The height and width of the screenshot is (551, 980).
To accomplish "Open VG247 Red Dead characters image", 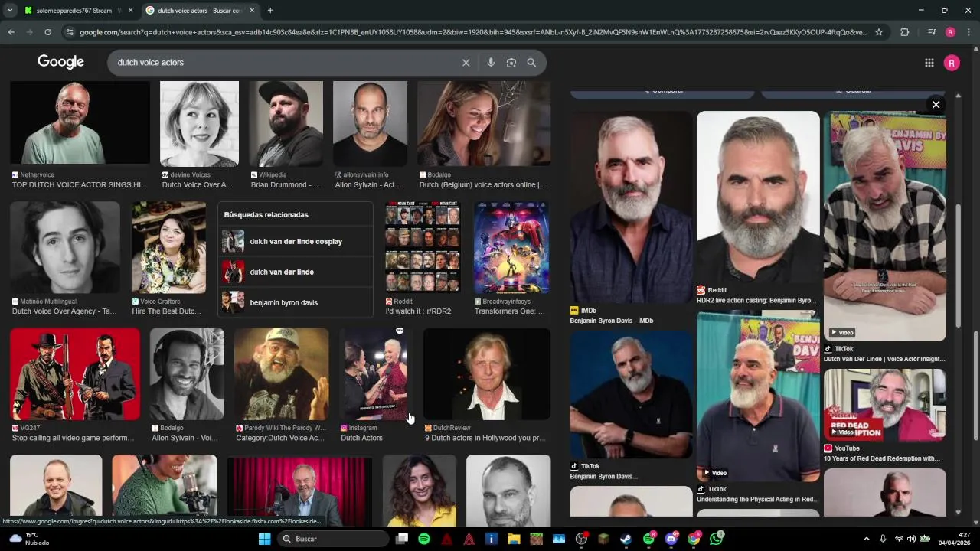I will point(75,374).
